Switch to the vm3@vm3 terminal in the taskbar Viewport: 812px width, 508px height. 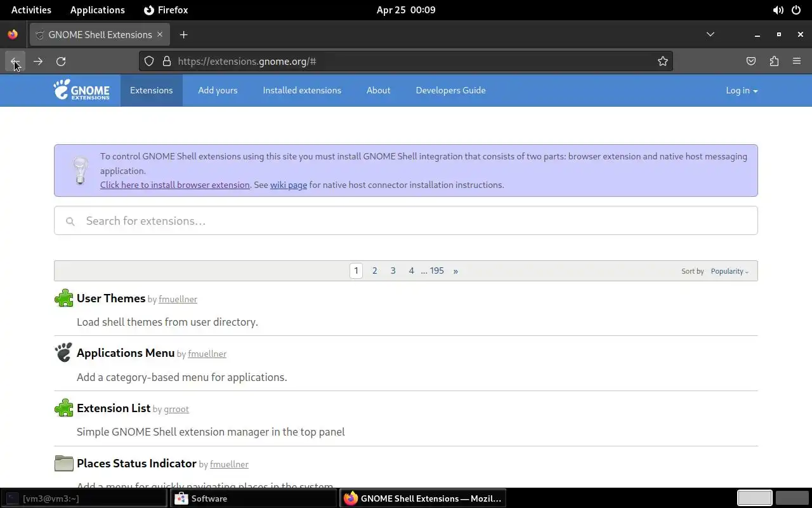point(84,498)
